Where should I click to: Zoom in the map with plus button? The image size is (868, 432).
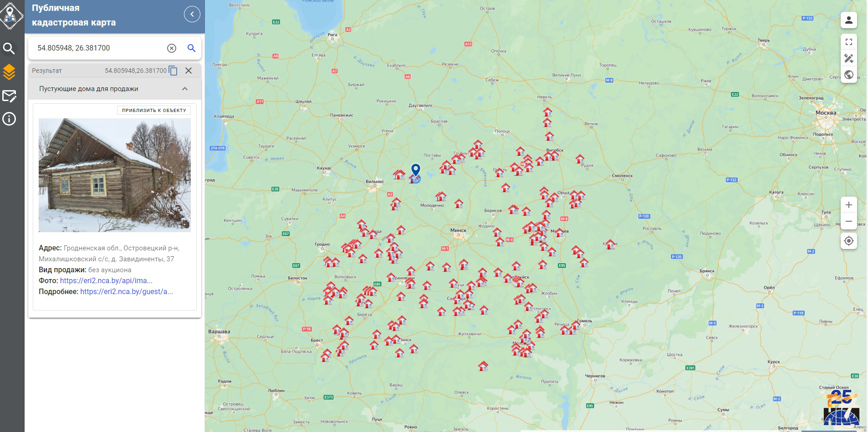tap(848, 205)
